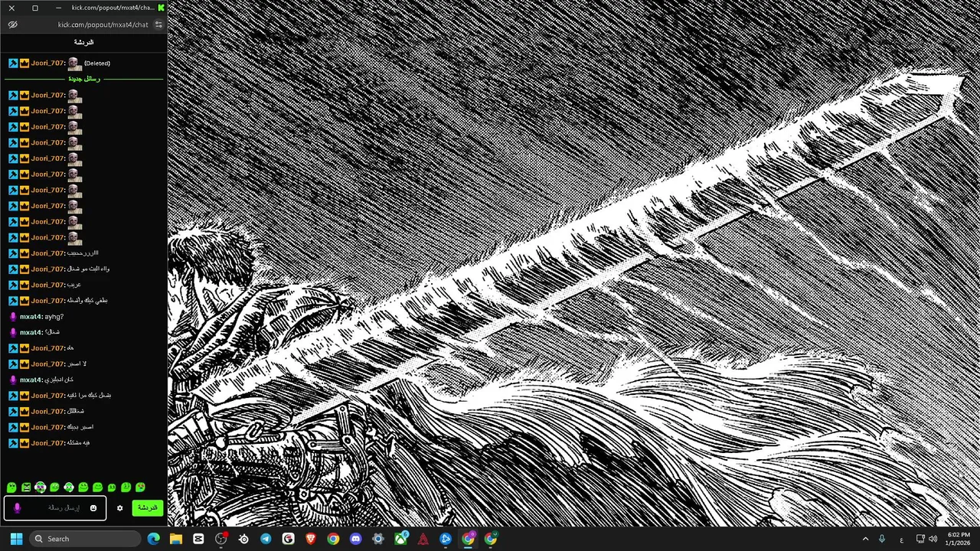Pick the purple-eyed headphones emote
The width and height of the screenshot is (980, 551).
coord(41,487)
